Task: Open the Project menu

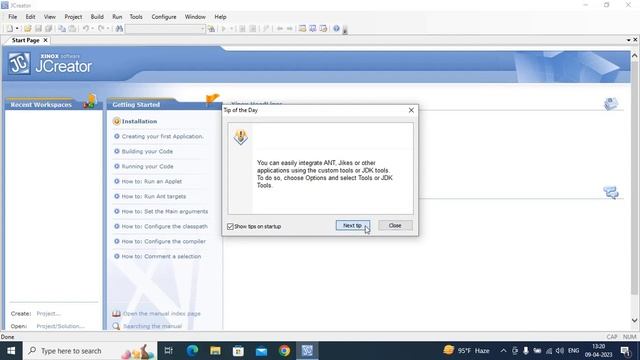Action: (x=73, y=17)
